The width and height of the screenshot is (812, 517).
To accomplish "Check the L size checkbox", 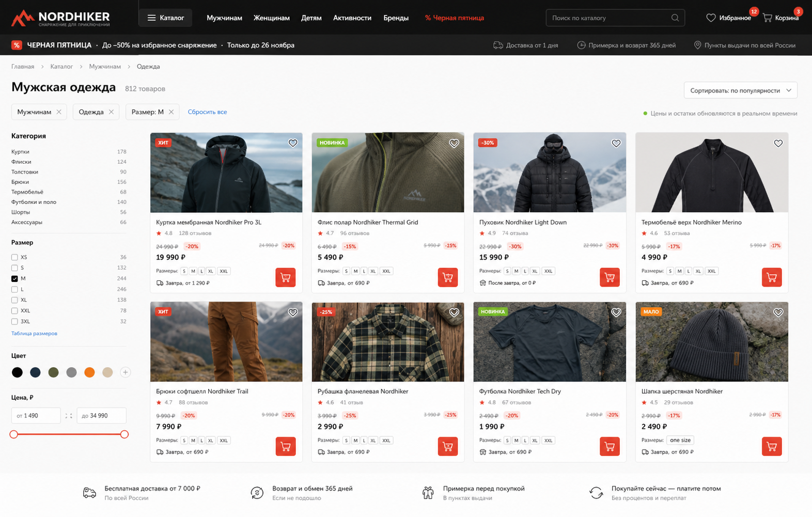I will tap(14, 289).
